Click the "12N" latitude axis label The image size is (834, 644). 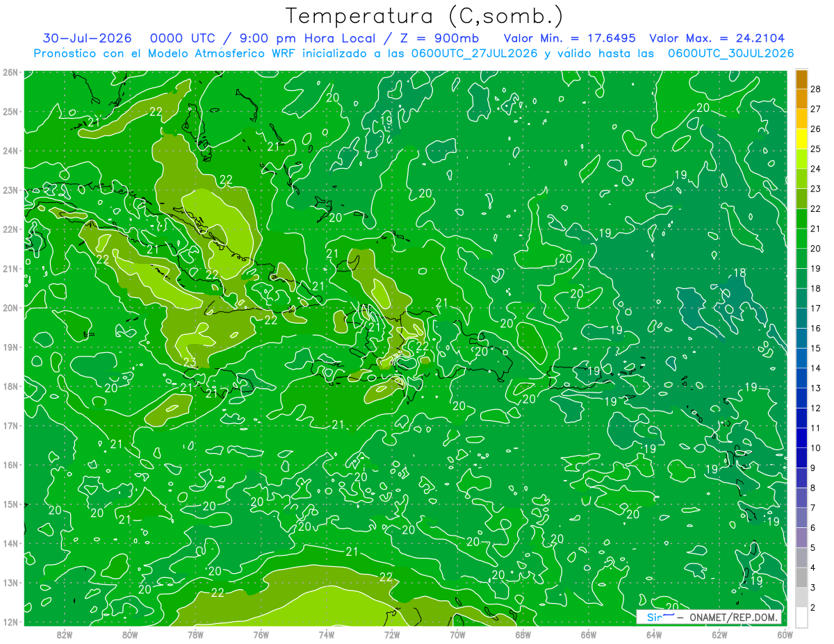pyautogui.click(x=10, y=622)
